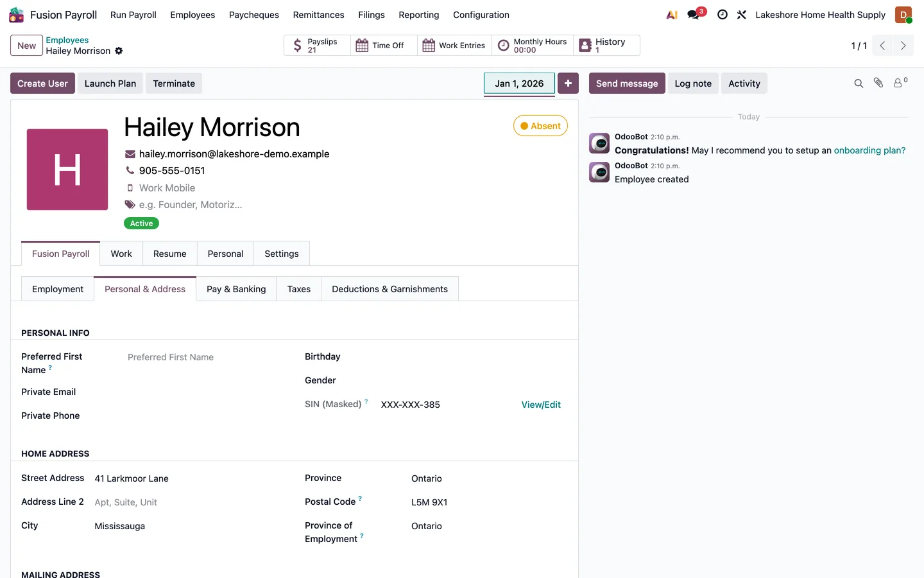
Task: Open Work Entries calendar button
Action: 454,46
